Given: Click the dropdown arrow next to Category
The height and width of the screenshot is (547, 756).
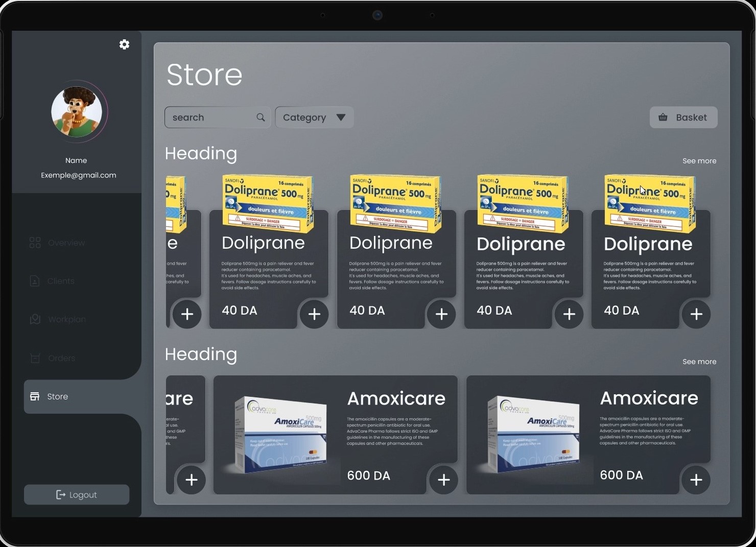Looking at the screenshot, I should [x=341, y=117].
